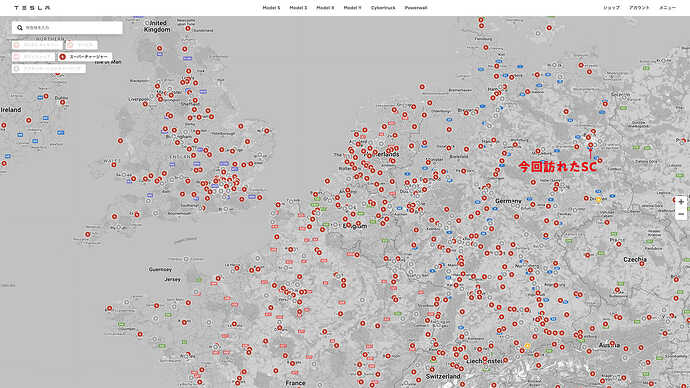This screenshot has height=388, width=690.
Task: Open the Model 3 page
Action: click(298, 8)
